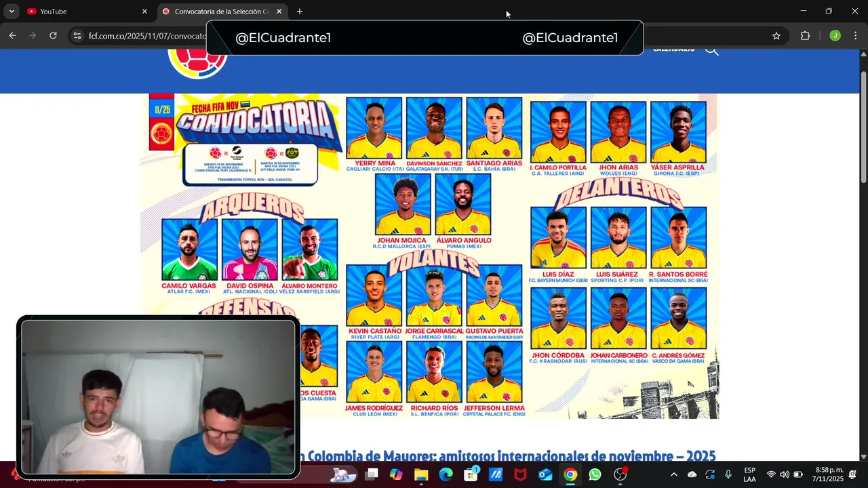This screenshot has width=868, height=488.
Task: Open the Chrome extensions puzzle icon
Action: click(x=806, y=36)
